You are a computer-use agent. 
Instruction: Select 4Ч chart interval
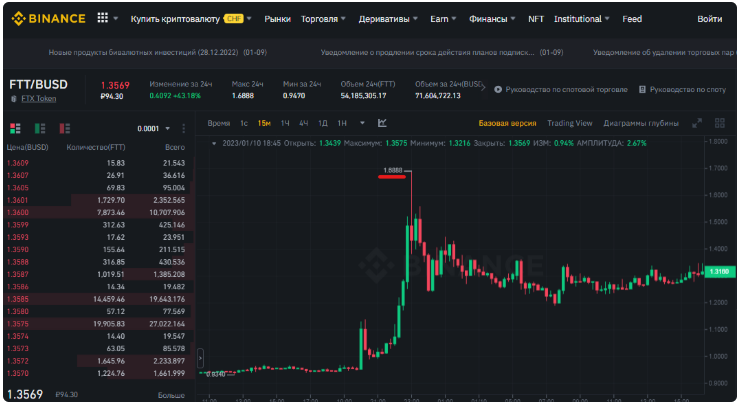304,123
